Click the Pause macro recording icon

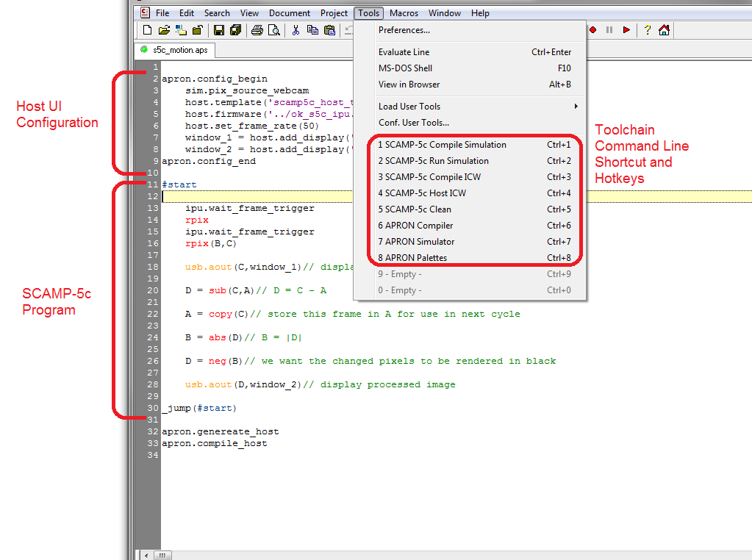(x=609, y=30)
